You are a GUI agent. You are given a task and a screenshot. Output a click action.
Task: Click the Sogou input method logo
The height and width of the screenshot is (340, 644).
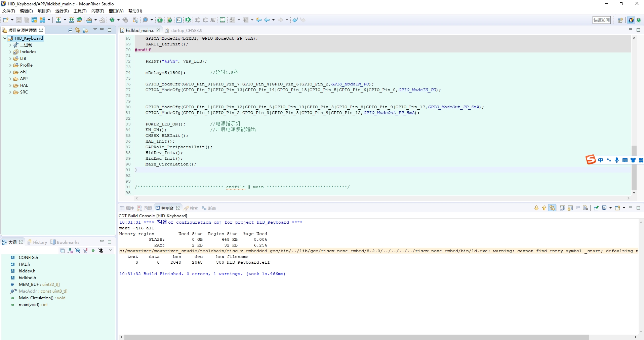coord(591,159)
